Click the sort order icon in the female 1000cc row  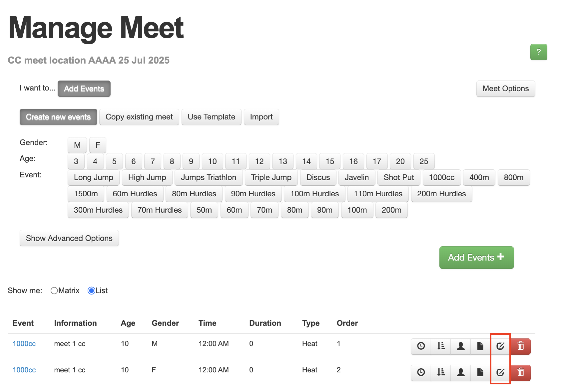click(x=441, y=372)
